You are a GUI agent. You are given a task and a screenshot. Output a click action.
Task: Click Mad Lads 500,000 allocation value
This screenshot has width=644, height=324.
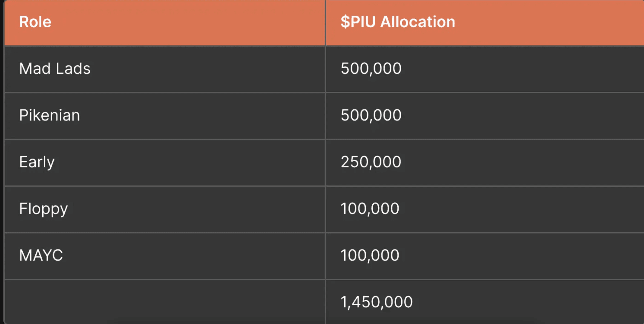coord(371,68)
